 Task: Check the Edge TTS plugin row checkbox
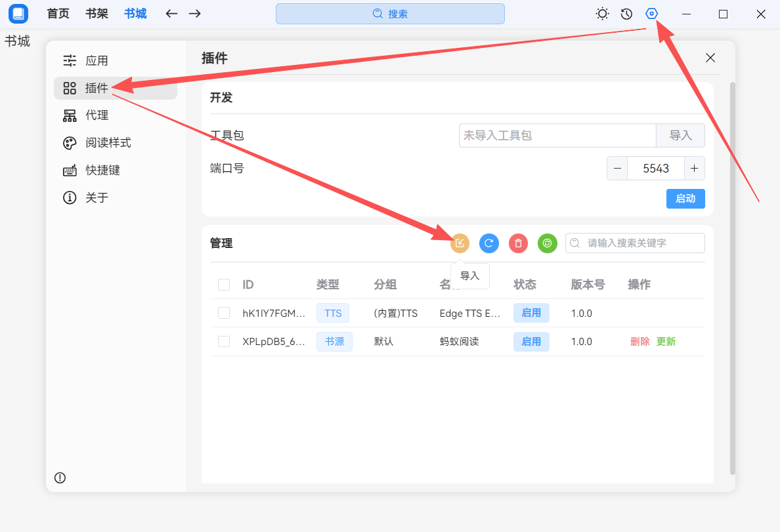[224, 313]
